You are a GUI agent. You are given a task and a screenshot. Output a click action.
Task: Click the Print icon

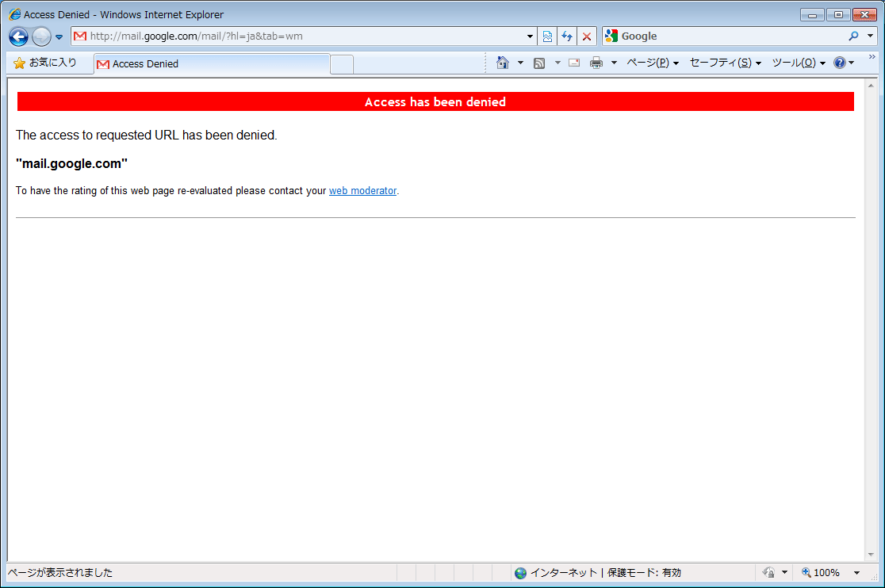point(596,63)
